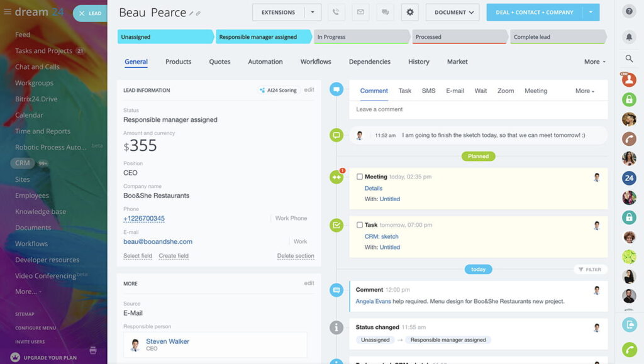Open notifications via the bell icon

(x=630, y=37)
